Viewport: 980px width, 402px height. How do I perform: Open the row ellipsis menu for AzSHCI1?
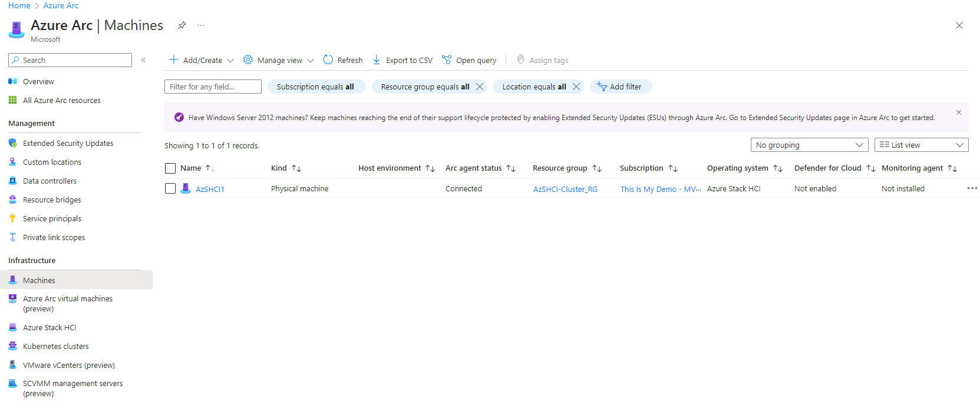(972, 188)
